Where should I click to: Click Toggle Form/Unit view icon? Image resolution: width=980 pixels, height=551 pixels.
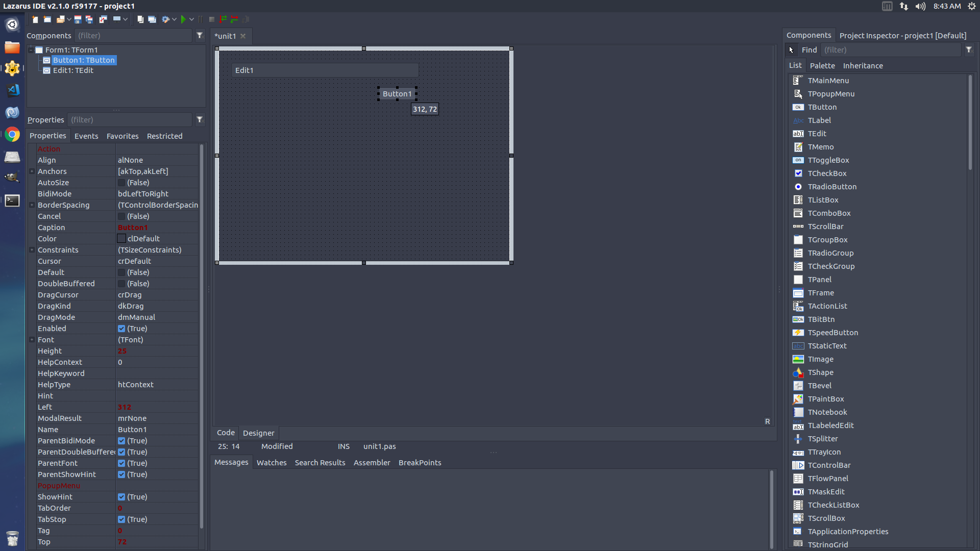(103, 19)
